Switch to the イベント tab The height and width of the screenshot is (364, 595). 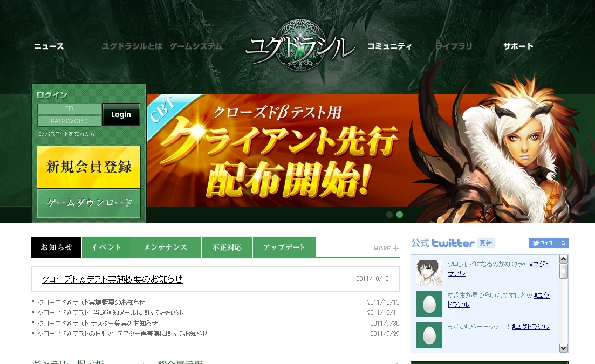tap(106, 247)
